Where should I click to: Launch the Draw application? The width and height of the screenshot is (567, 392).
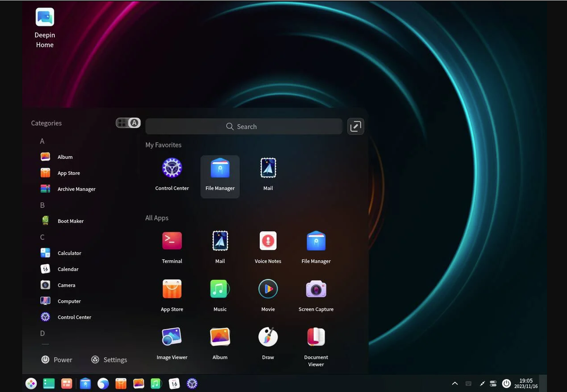click(268, 337)
